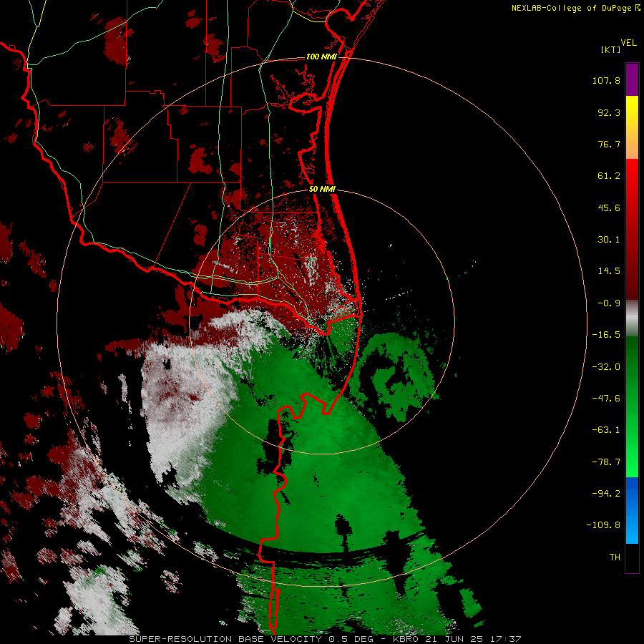This screenshot has width=644, height=644.
Task: Pick the blue segment of color bar
Action: click(632, 510)
